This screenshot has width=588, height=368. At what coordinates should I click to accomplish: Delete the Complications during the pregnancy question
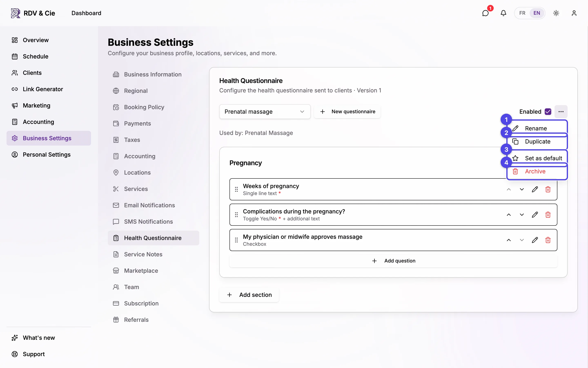(548, 215)
